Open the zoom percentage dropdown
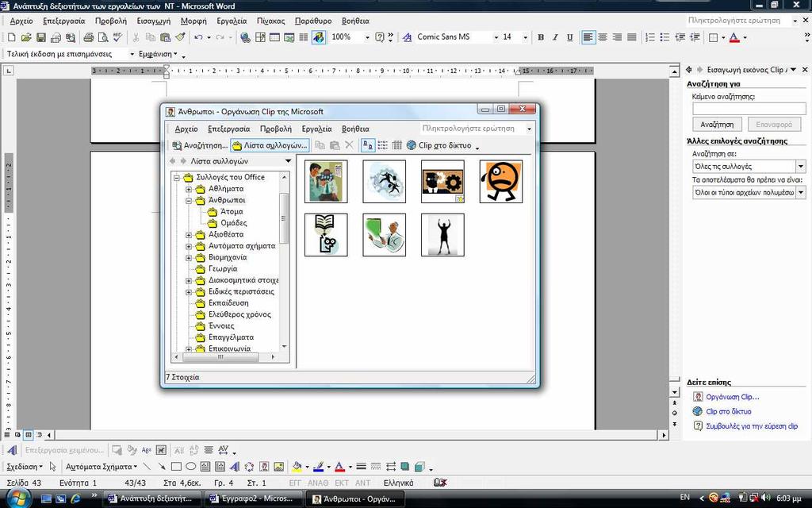 tap(367, 37)
